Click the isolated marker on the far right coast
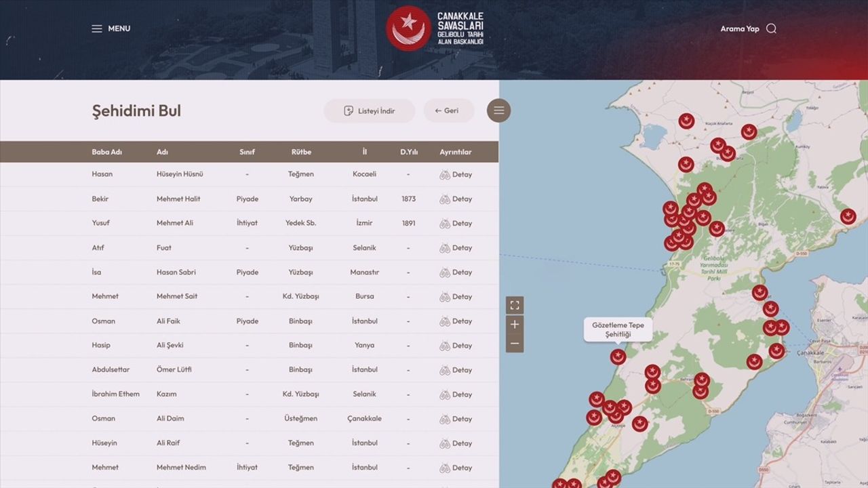Screen dimensions: 868x488 click(849, 216)
